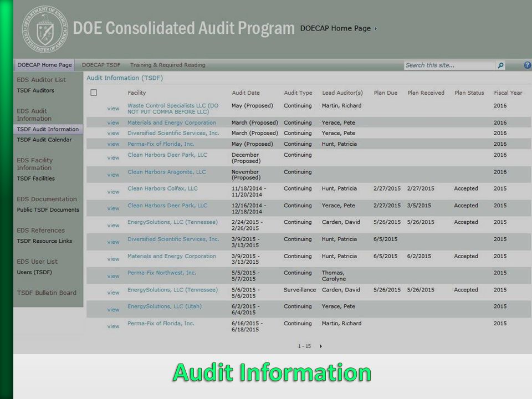Open Users (TSDF) link

tap(34, 272)
